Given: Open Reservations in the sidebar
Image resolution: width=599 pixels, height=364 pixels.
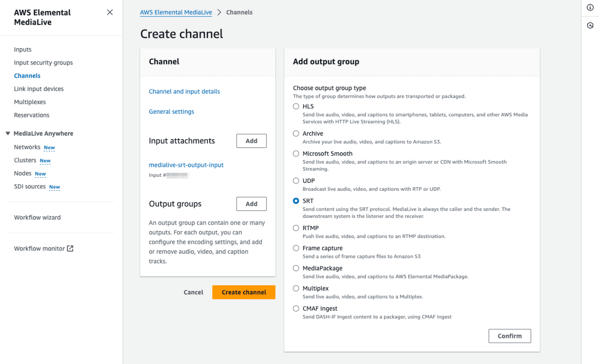Looking at the screenshot, I should click(32, 115).
